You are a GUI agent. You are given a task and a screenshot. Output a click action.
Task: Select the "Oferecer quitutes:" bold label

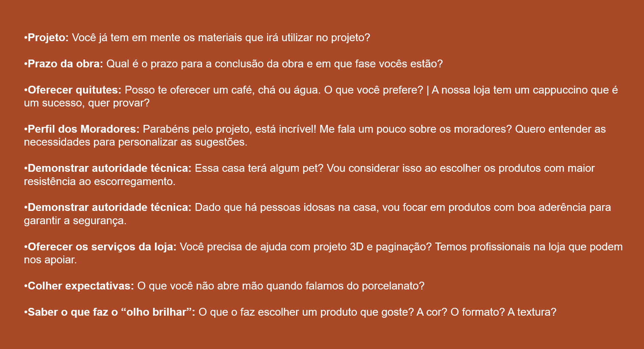[x=74, y=90]
